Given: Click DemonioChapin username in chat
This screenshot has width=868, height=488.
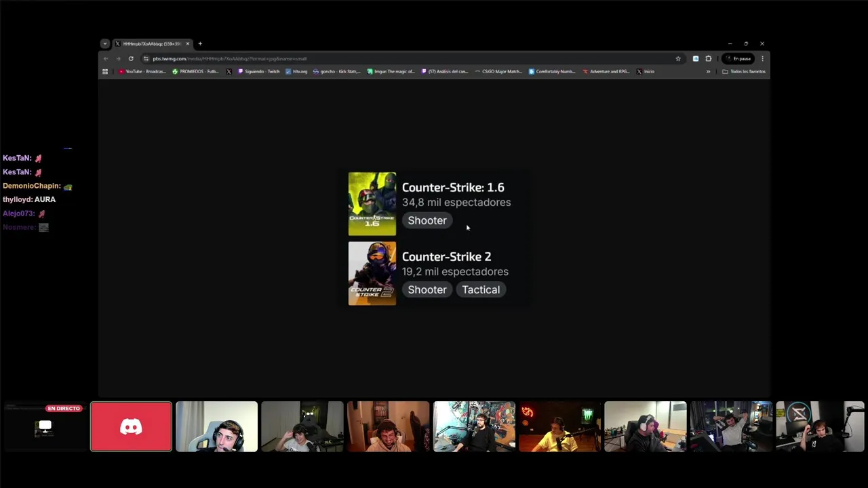Looking at the screenshot, I should point(32,186).
